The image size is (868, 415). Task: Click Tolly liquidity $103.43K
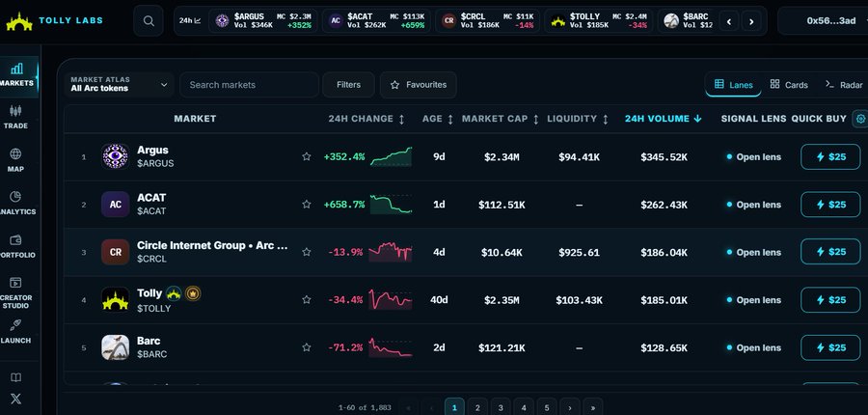pos(579,300)
